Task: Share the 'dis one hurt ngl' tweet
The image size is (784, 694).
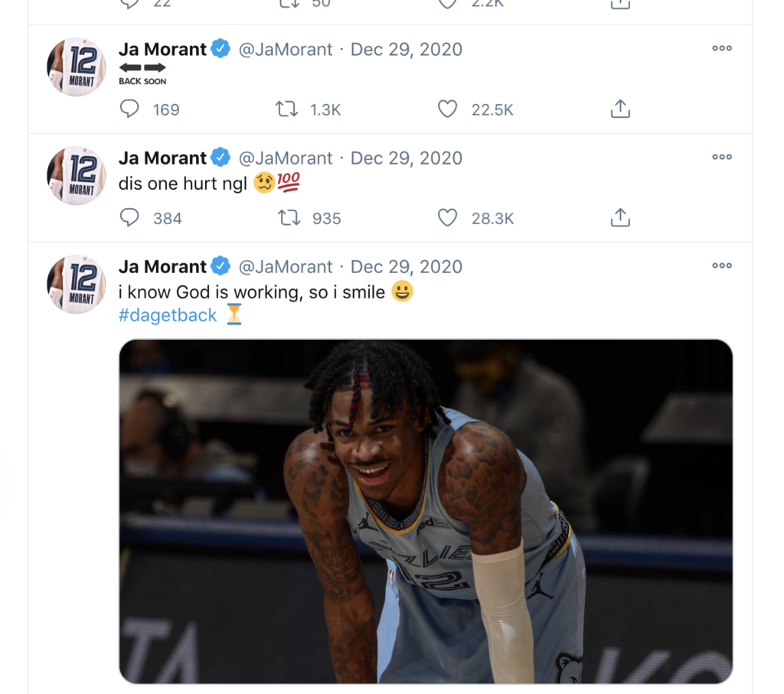Action: 620,217
